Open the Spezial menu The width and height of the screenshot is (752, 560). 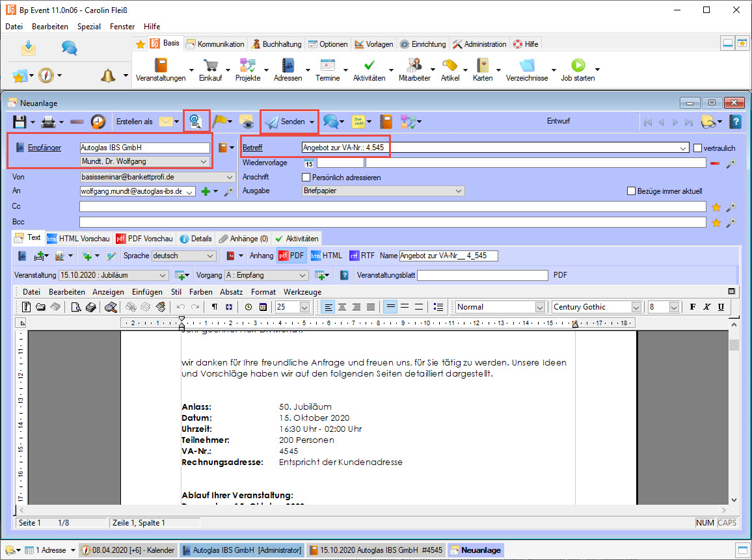(88, 27)
